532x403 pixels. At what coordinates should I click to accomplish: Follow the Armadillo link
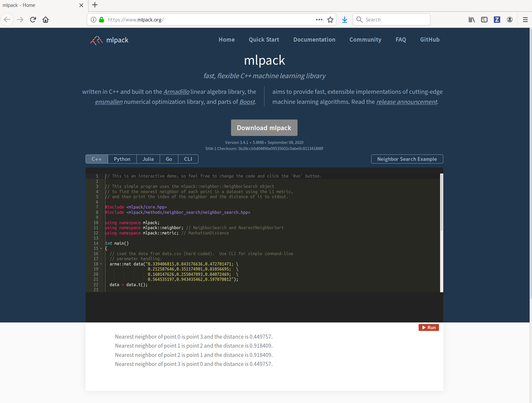pyautogui.click(x=176, y=92)
